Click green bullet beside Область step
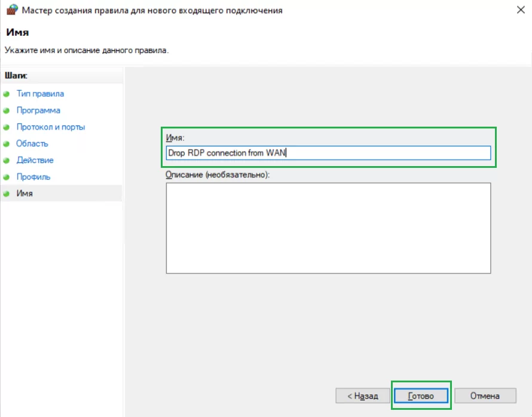Image resolution: width=532 pixels, height=417 pixels. pos(7,144)
